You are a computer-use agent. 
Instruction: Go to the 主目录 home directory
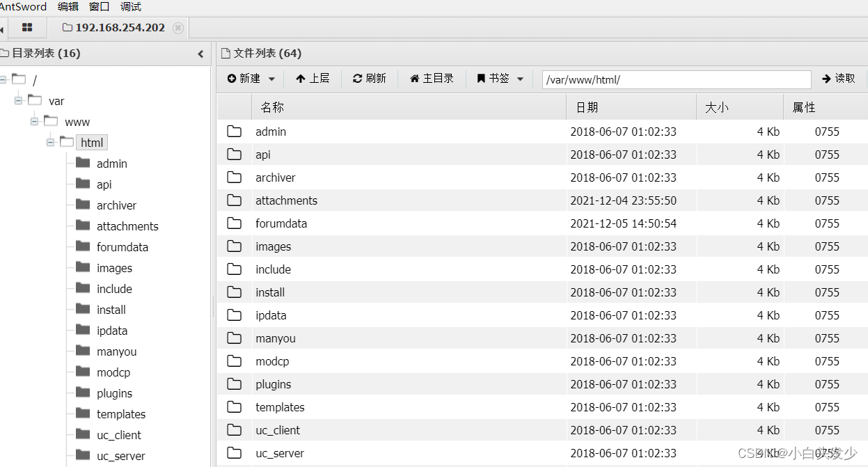pyautogui.click(x=432, y=79)
